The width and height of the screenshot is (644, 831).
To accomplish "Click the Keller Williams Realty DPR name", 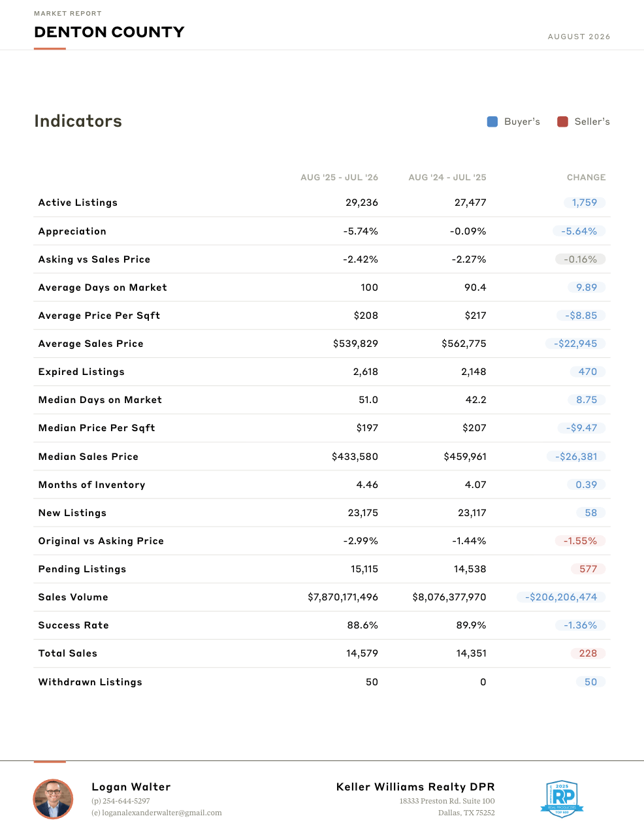I will [415, 787].
